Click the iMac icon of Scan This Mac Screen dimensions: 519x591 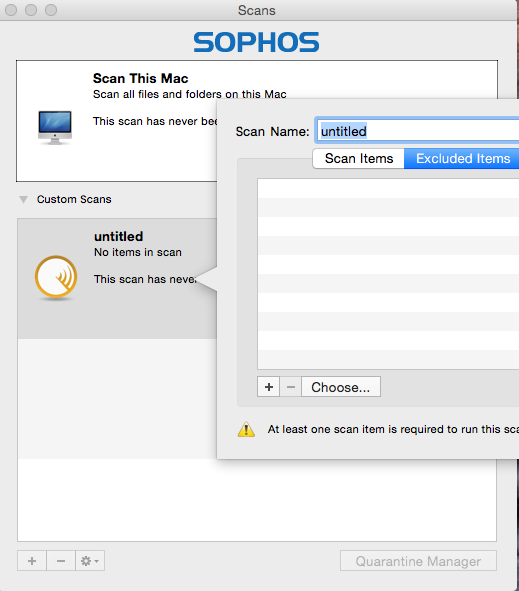[x=55, y=127]
